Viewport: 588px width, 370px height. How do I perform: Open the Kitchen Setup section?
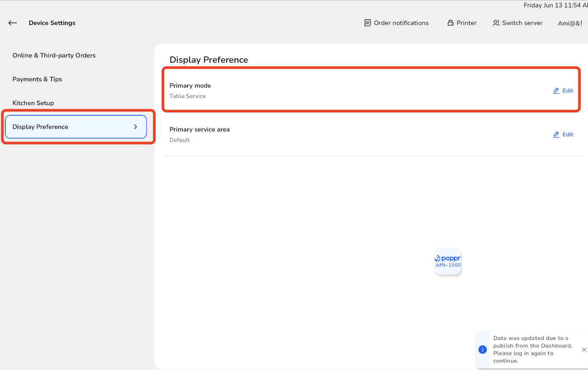33,103
